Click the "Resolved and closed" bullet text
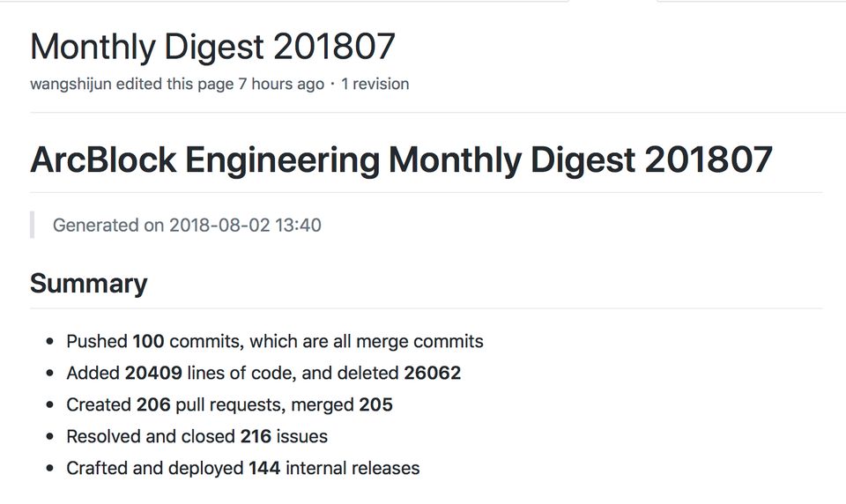The image size is (846, 504). [x=151, y=436]
